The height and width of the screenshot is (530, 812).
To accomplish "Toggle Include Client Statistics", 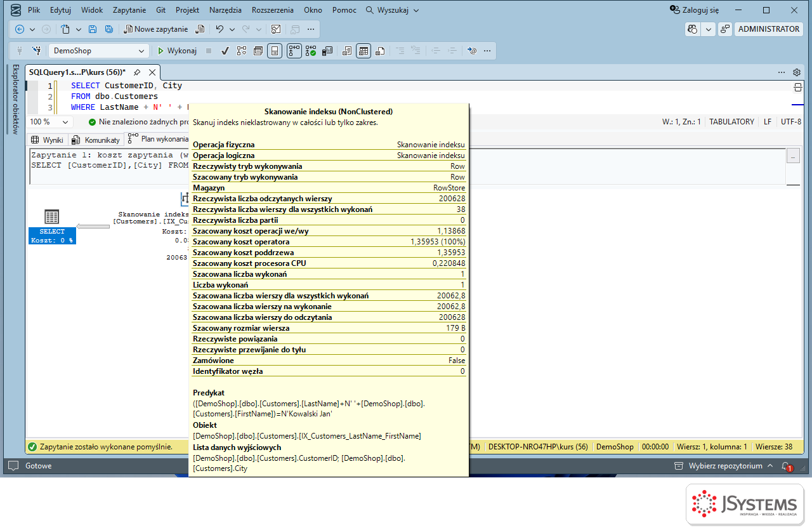I will tap(327, 51).
